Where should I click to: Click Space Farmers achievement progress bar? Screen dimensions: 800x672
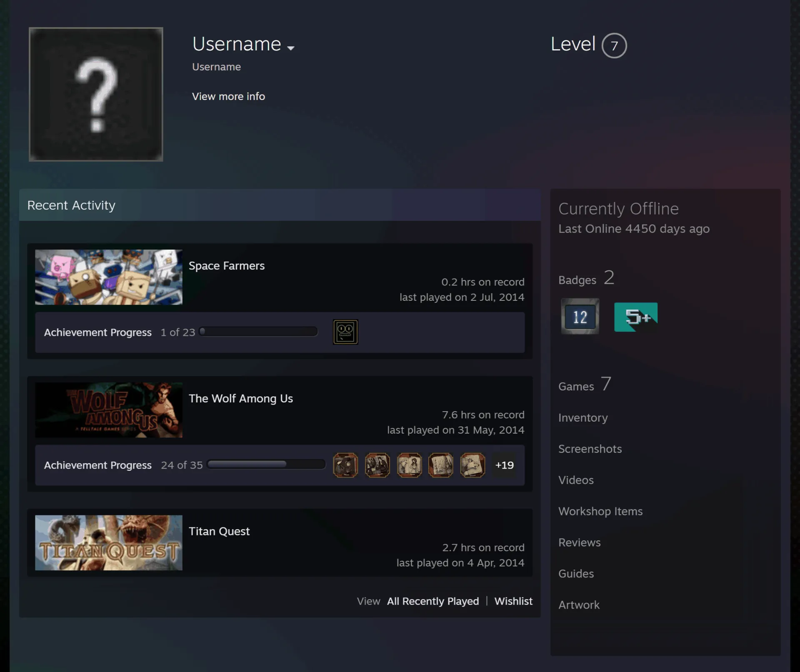click(258, 332)
